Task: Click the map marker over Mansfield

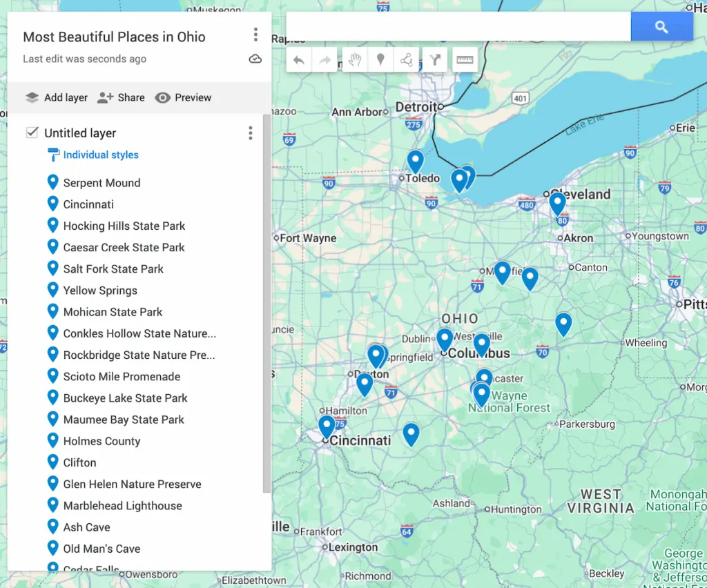Action: point(502,272)
